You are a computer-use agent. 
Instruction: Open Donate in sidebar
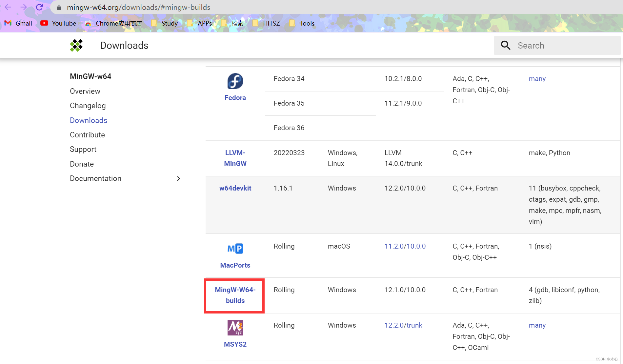(x=82, y=164)
